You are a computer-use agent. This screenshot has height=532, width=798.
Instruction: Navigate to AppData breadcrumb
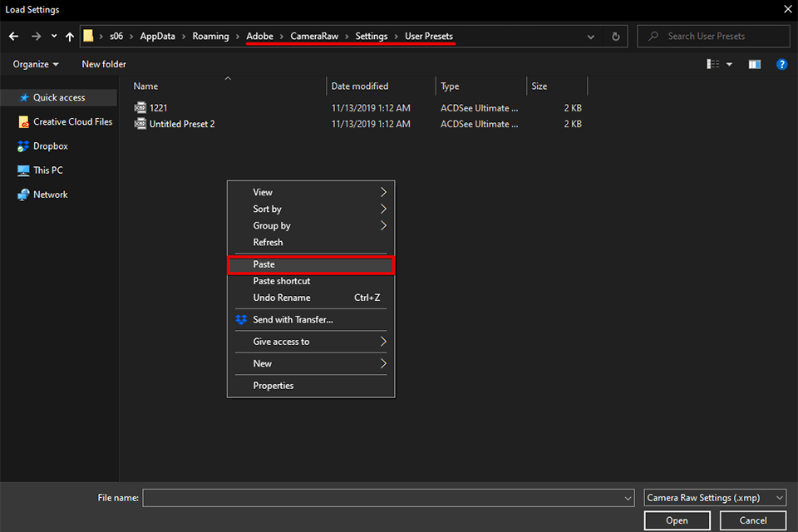[x=157, y=36]
